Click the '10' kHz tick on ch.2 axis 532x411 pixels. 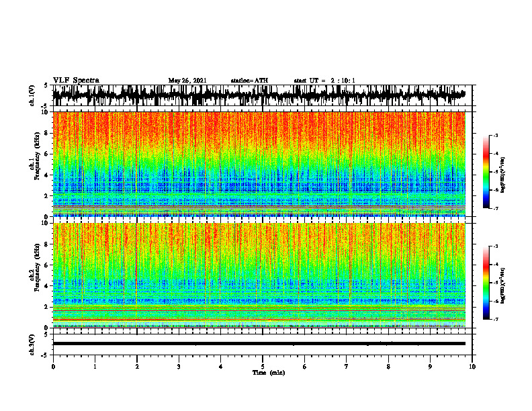point(45,223)
